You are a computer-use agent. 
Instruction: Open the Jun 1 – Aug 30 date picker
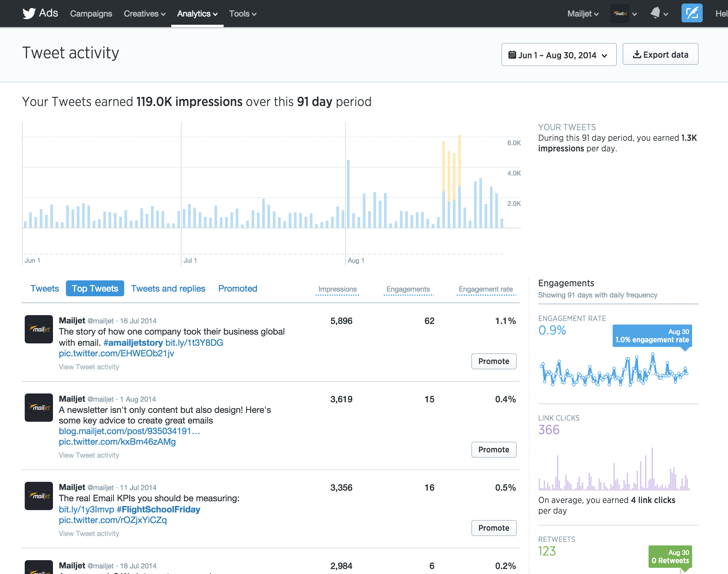tap(559, 55)
